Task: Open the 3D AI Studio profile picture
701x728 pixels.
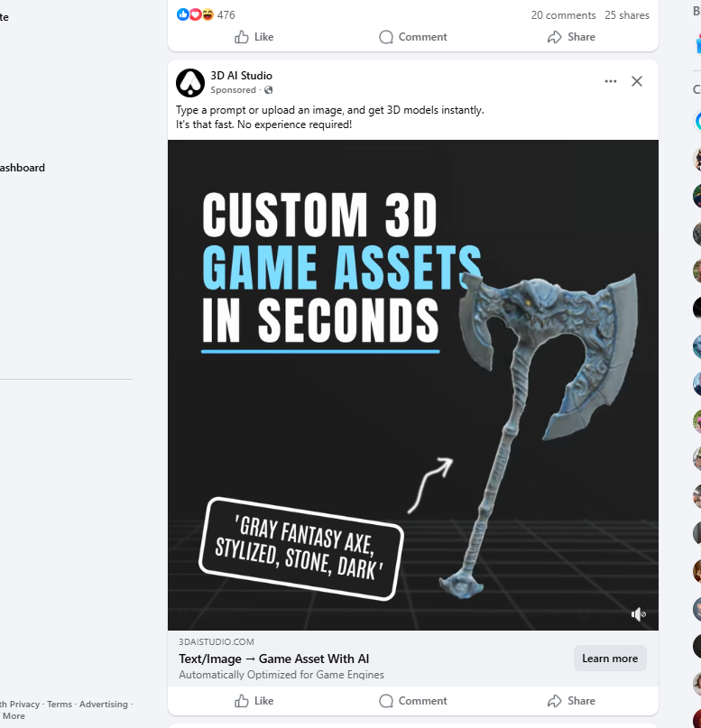Action: click(x=190, y=83)
